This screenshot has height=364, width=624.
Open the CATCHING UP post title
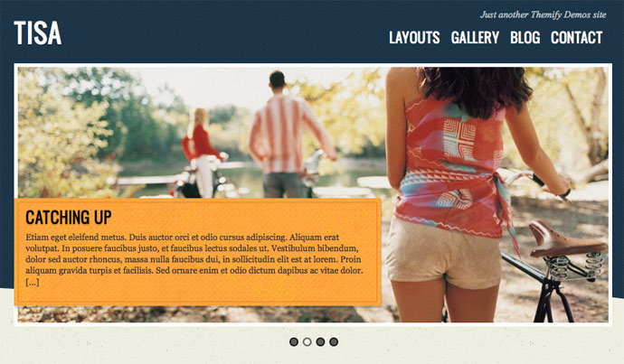click(69, 218)
